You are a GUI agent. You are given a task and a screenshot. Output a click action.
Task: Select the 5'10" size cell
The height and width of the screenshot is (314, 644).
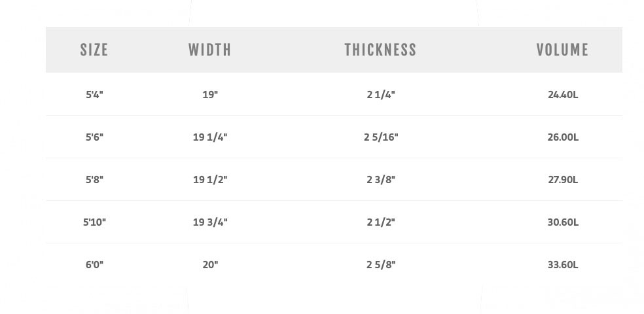(x=94, y=222)
